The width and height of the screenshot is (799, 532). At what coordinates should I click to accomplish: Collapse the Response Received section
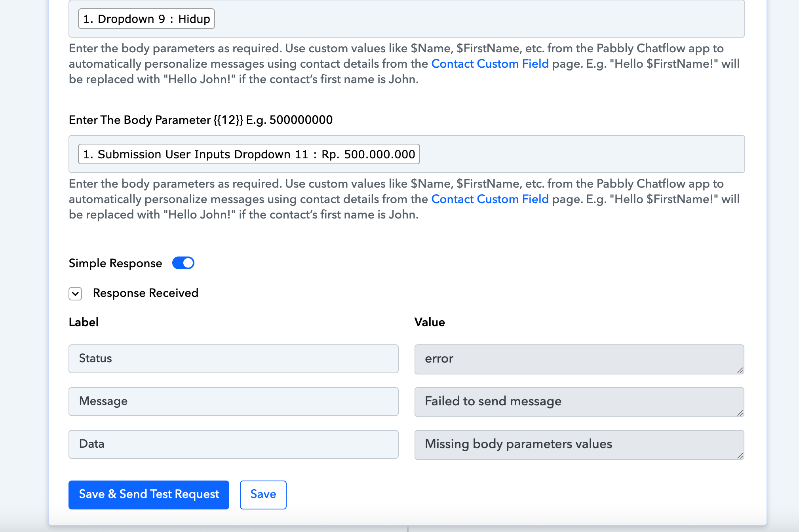[x=75, y=294]
